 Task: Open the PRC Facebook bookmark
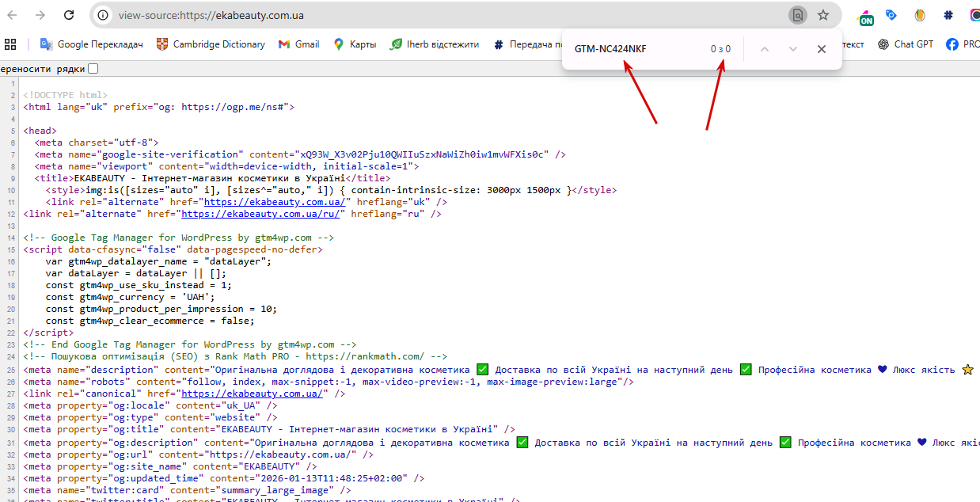[x=963, y=44]
